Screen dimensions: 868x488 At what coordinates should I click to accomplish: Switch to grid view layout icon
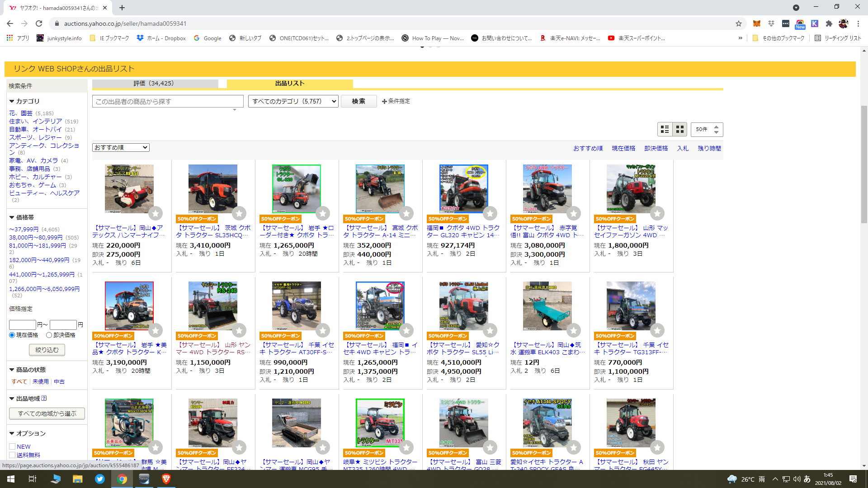coord(679,130)
